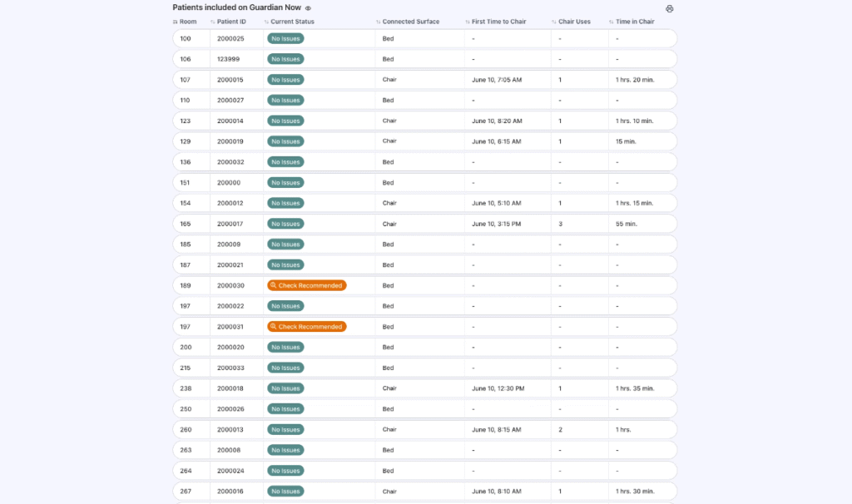This screenshot has width=852, height=504.
Task: Click the No Issues badge for room 100
Action: click(285, 38)
